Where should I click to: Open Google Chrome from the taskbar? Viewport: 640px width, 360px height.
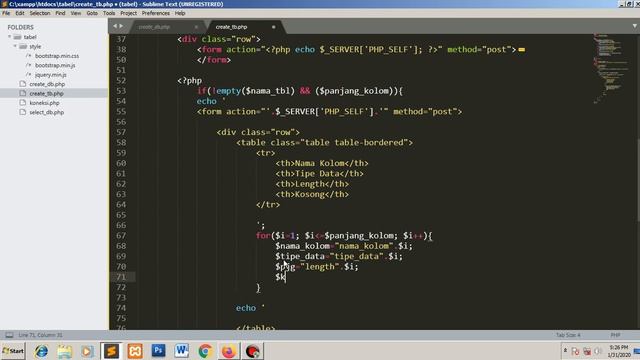[x=205, y=351]
